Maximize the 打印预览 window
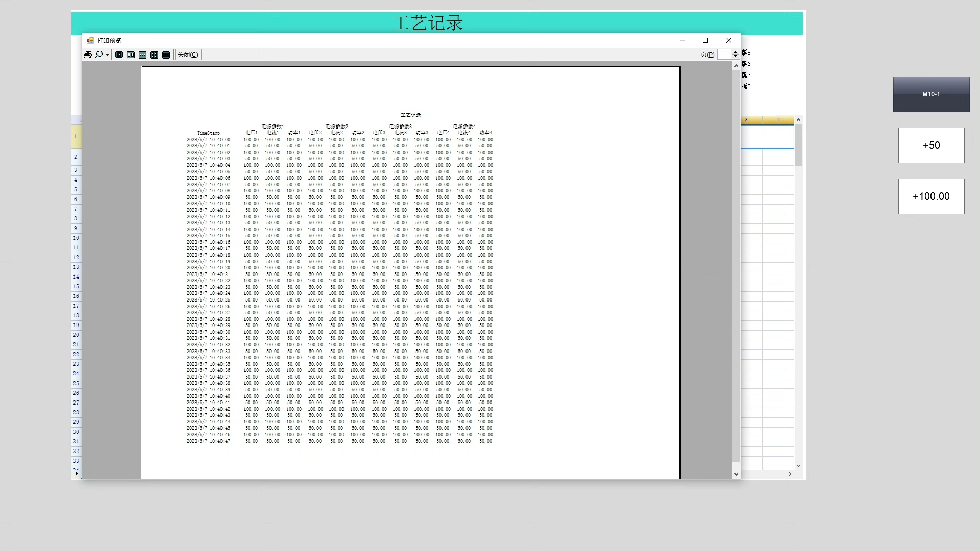This screenshot has width=980, height=551. click(705, 40)
